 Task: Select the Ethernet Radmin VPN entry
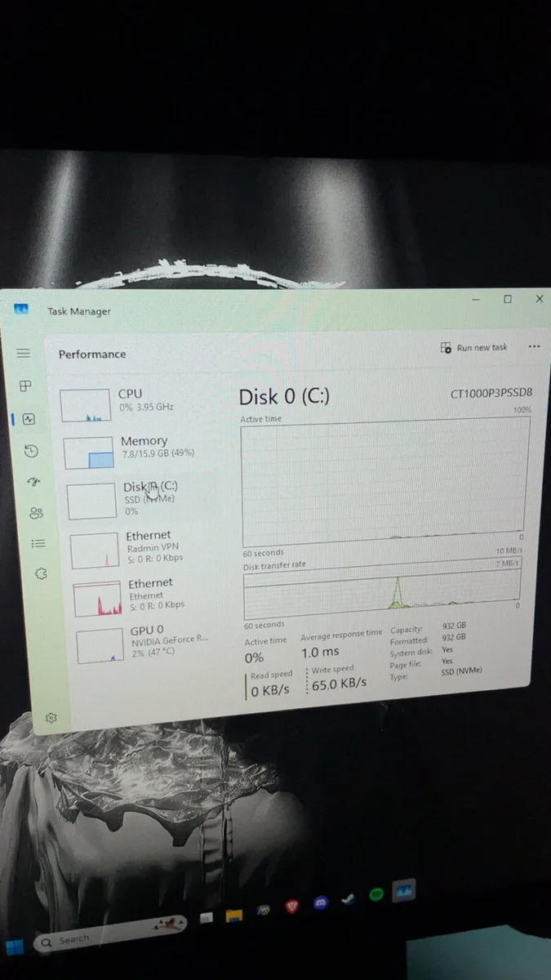pyautogui.click(x=144, y=548)
